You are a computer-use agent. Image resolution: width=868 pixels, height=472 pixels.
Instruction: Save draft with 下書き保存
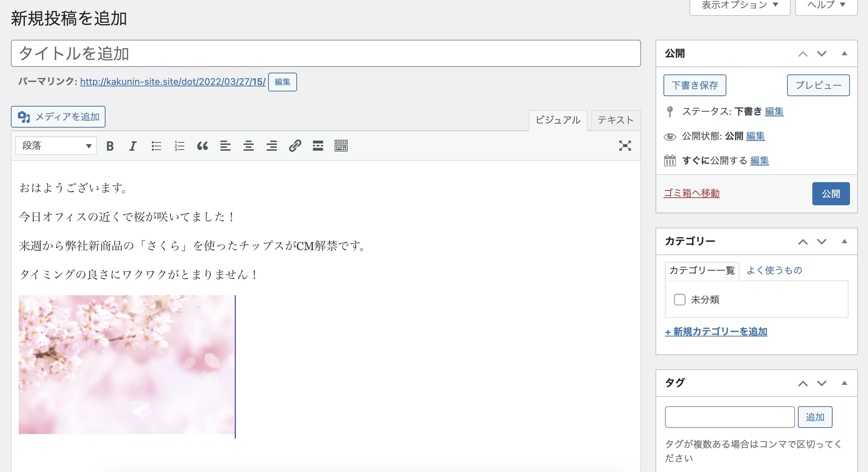pos(695,85)
